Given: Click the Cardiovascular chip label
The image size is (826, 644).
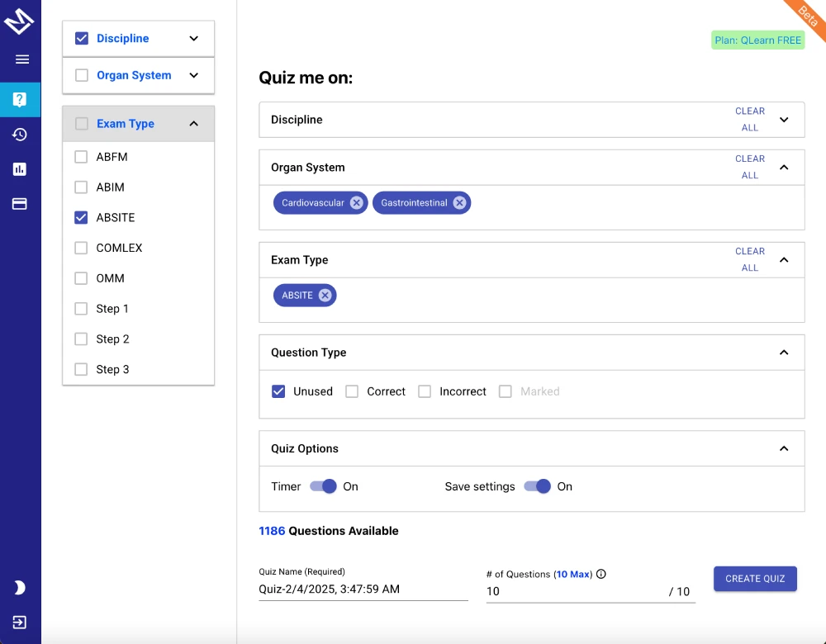Looking at the screenshot, I should [313, 203].
